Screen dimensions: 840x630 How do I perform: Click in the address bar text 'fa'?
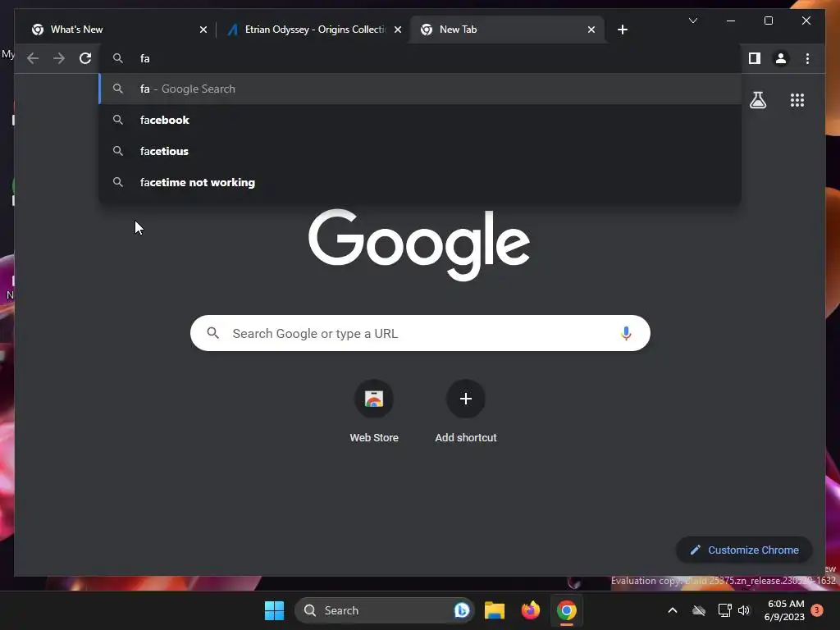(144, 58)
